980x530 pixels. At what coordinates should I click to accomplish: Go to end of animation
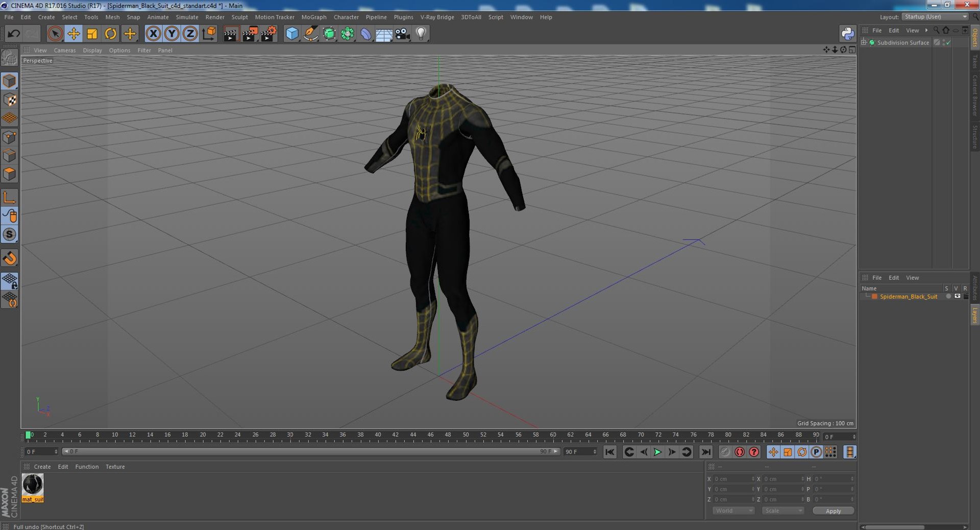(x=706, y=452)
